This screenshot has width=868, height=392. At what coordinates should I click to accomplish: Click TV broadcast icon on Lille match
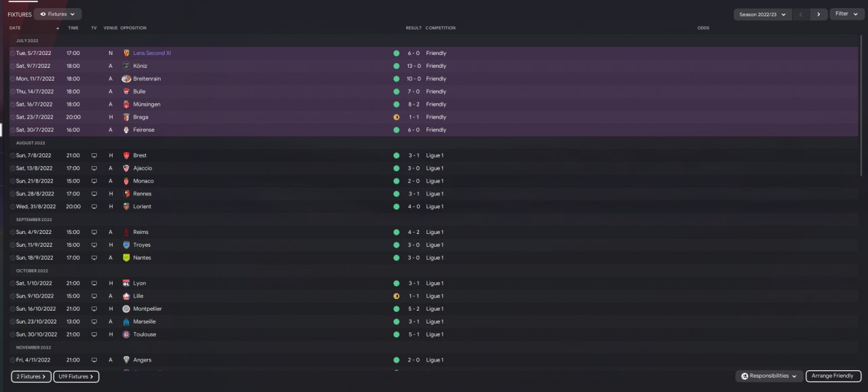(x=94, y=296)
